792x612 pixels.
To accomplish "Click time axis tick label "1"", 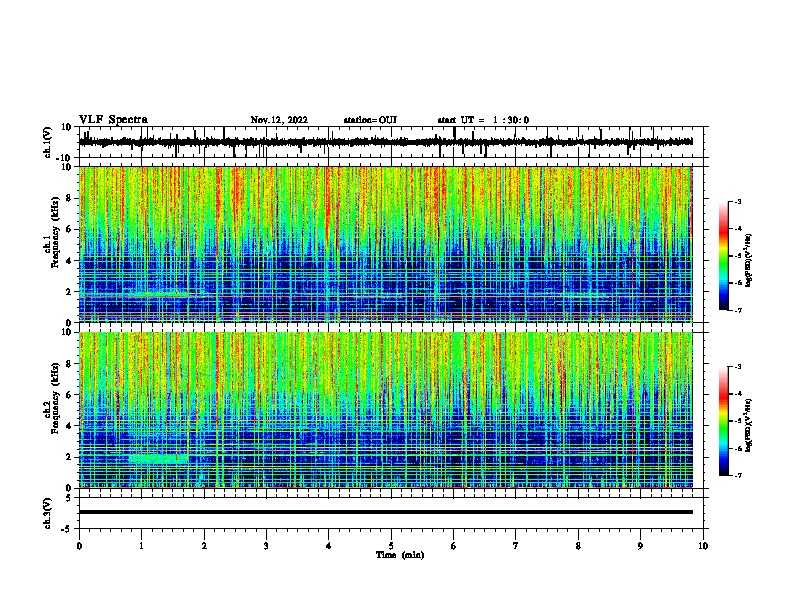I will [x=141, y=546].
